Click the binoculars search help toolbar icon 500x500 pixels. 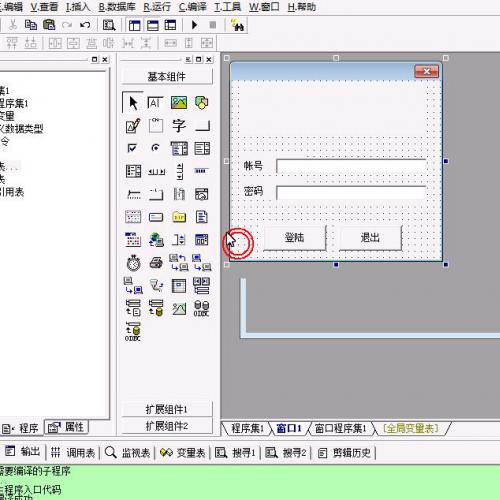(x=237, y=25)
